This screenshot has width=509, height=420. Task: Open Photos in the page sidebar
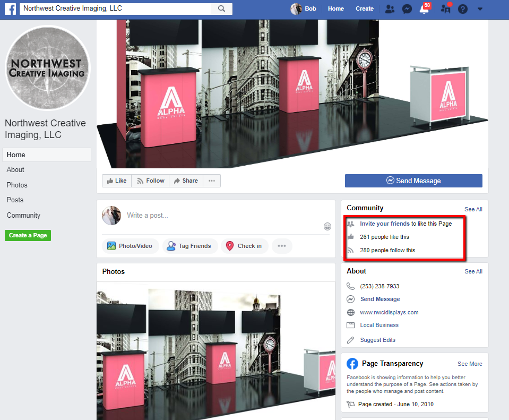17,185
